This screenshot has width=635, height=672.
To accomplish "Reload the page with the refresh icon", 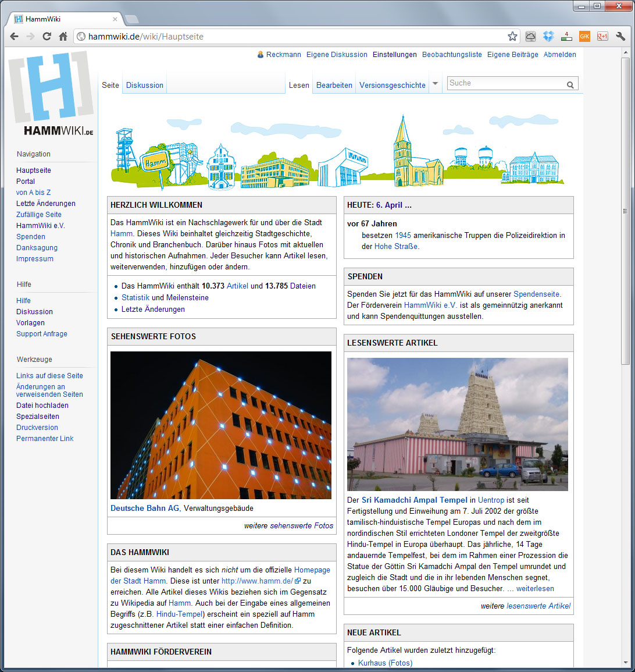I will click(x=47, y=37).
